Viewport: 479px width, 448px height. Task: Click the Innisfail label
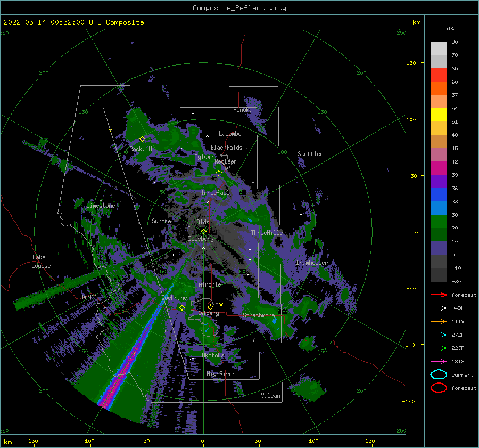point(215,193)
